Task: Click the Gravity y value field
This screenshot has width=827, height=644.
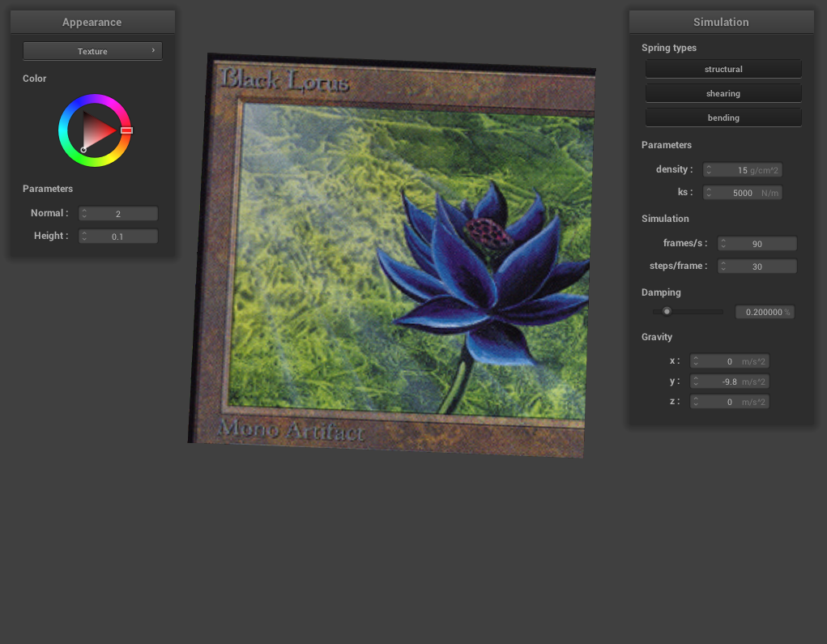Action: click(730, 382)
